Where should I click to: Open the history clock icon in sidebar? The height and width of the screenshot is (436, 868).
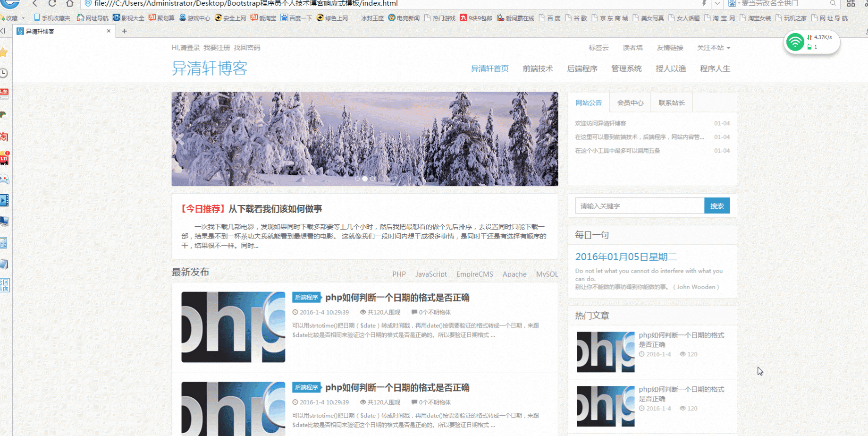4,73
